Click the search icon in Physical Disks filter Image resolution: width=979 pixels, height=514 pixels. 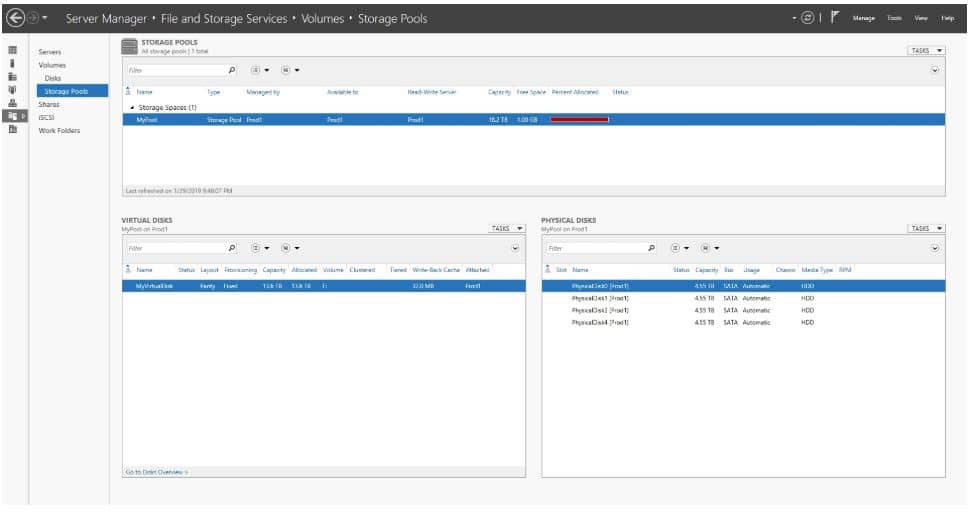coord(652,248)
